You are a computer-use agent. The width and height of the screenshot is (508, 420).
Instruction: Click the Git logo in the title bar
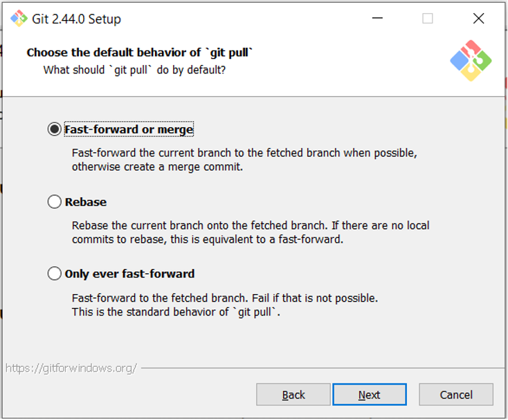tap(19, 19)
